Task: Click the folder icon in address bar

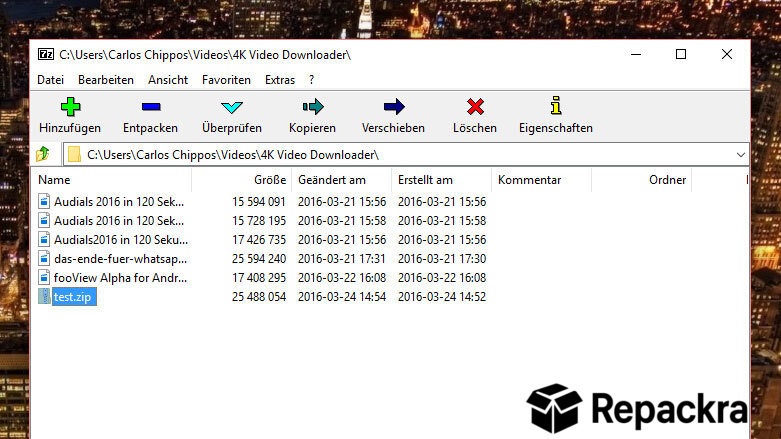Action: 74,154
